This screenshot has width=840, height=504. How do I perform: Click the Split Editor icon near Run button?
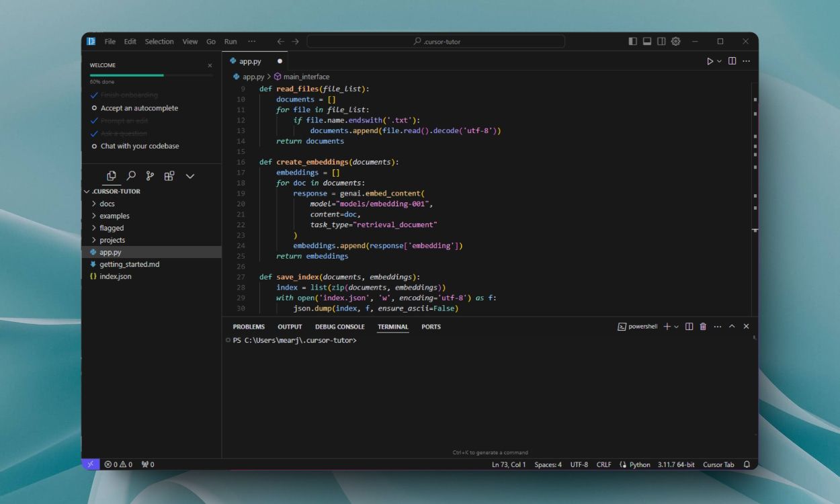pos(731,60)
